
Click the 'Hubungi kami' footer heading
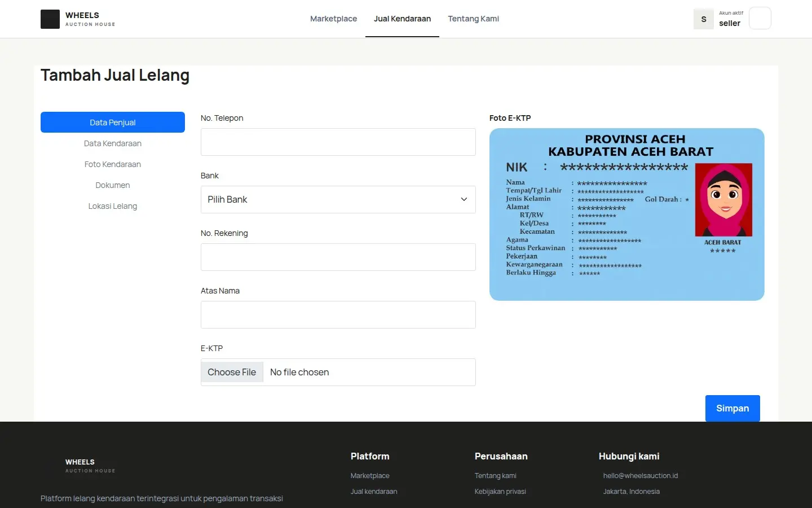[629, 456]
